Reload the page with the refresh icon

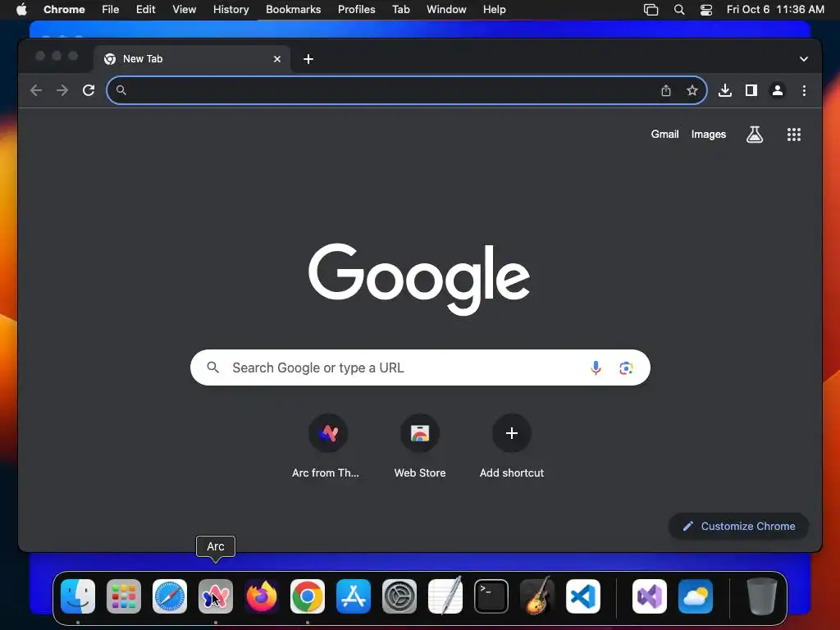[x=89, y=90]
